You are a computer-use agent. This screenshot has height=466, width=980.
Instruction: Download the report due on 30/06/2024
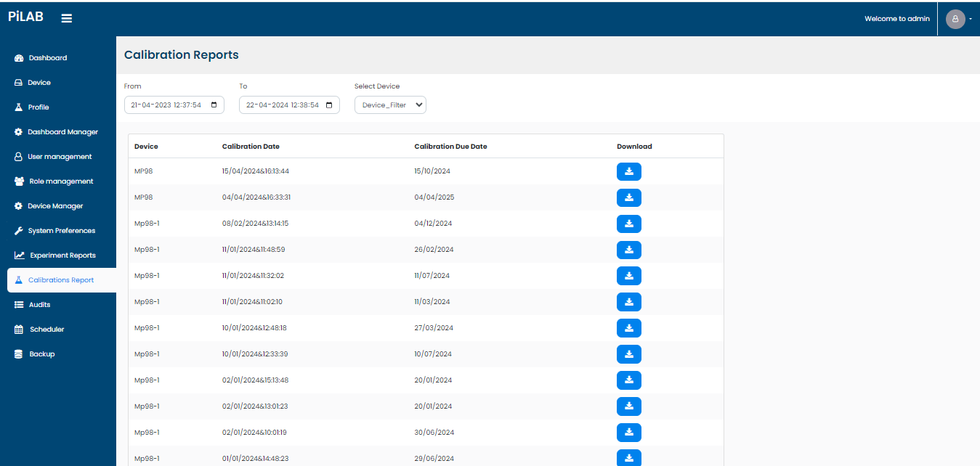628,433
